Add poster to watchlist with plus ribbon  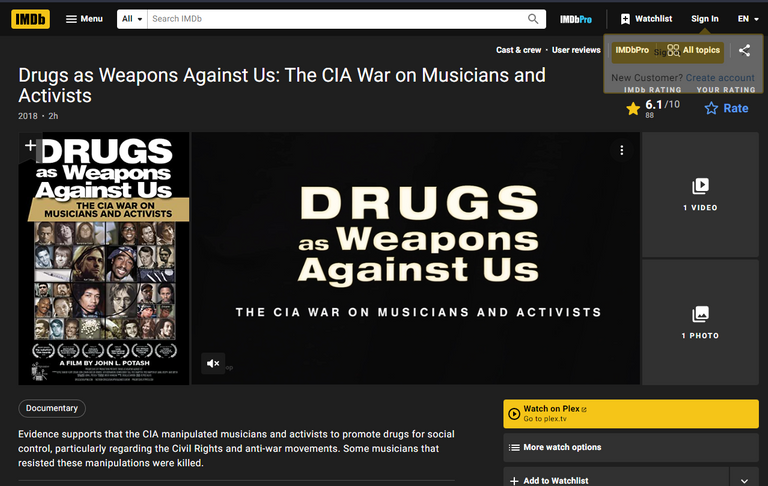tap(30, 146)
